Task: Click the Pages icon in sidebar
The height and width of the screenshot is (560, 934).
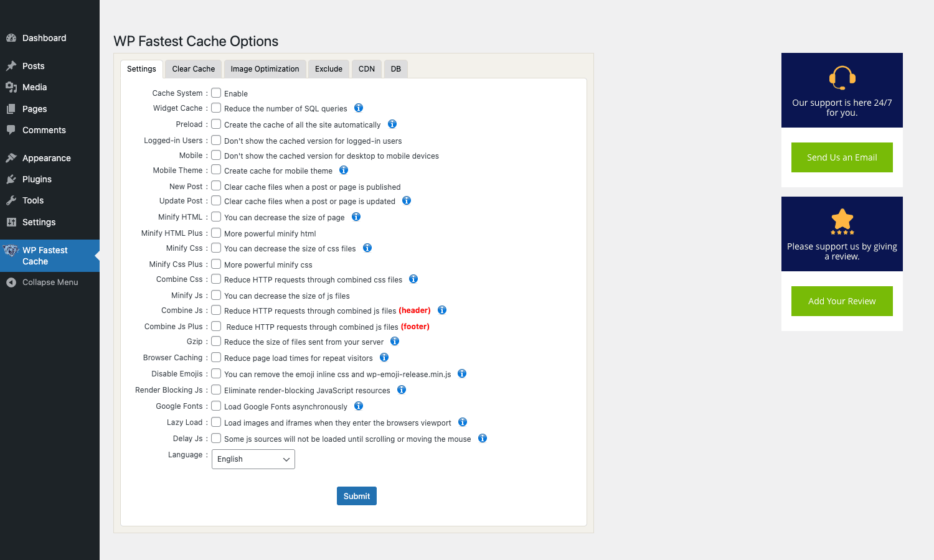Action: click(11, 109)
